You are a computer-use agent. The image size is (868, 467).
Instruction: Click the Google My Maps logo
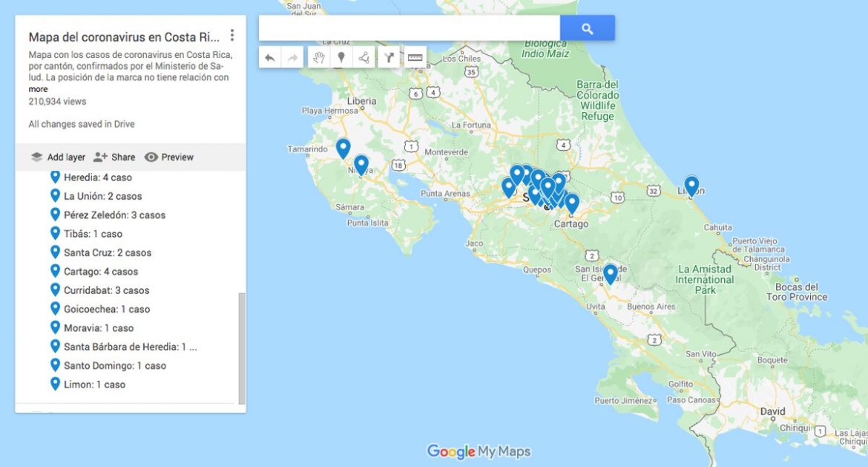click(x=478, y=451)
